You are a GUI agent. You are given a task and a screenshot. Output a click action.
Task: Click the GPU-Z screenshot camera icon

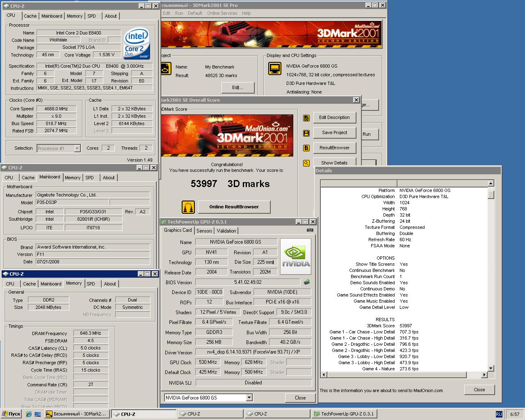pyautogui.click(x=310, y=230)
